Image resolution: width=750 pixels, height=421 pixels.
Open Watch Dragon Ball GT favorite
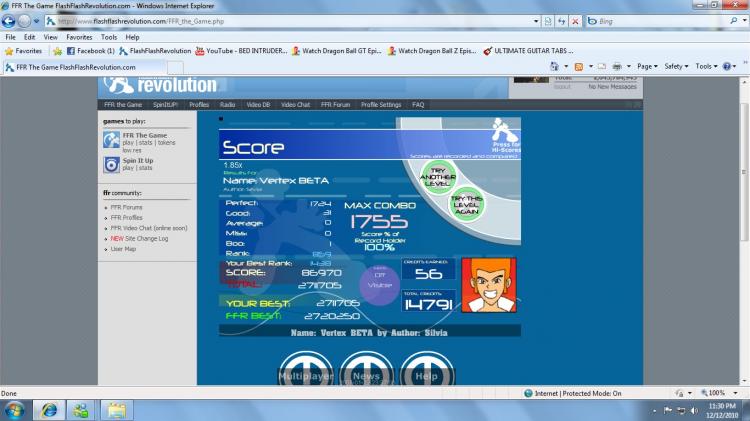click(x=337, y=51)
